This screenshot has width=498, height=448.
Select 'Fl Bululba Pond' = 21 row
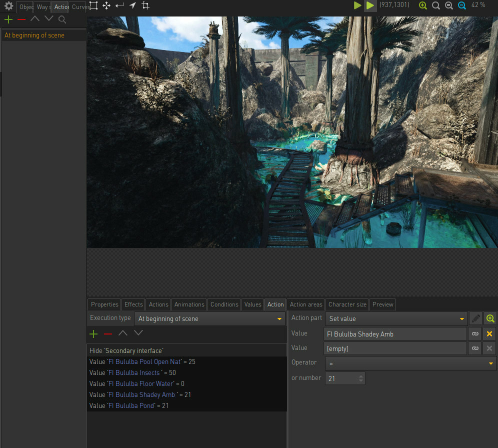pyautogui.click(x=187, y=406)
